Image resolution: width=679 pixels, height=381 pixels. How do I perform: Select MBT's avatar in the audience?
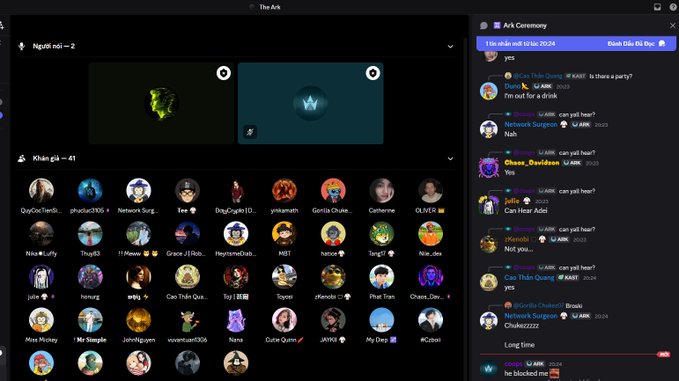pos(284,234)
